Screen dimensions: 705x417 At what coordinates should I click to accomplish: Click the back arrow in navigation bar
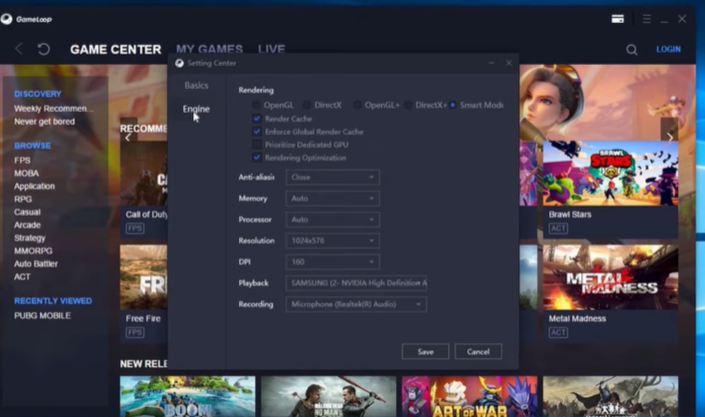click(19, 49)
